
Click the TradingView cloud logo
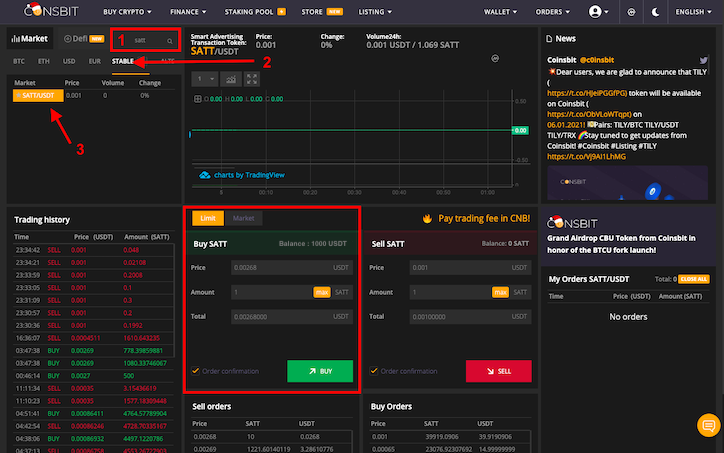[205, 175]
